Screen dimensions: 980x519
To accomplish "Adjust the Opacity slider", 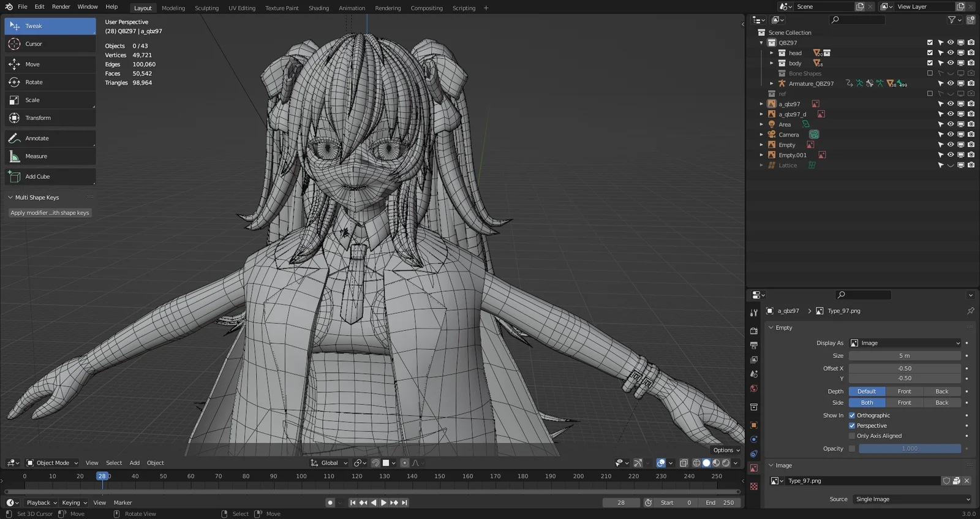I will pos(910,449).
